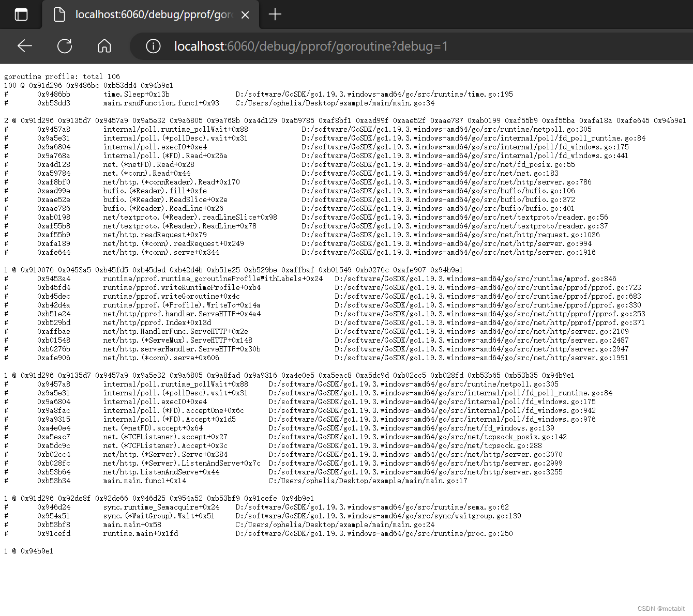The image size is (693, 616).
Task: Select the localhost:6060/debug/pprof tab
Action: point(152,14)
